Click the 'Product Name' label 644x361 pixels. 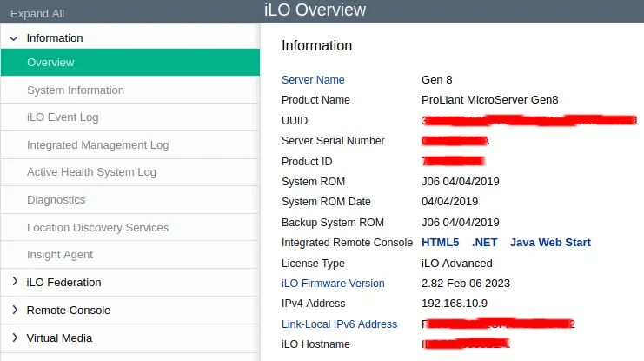pos(315,100)
